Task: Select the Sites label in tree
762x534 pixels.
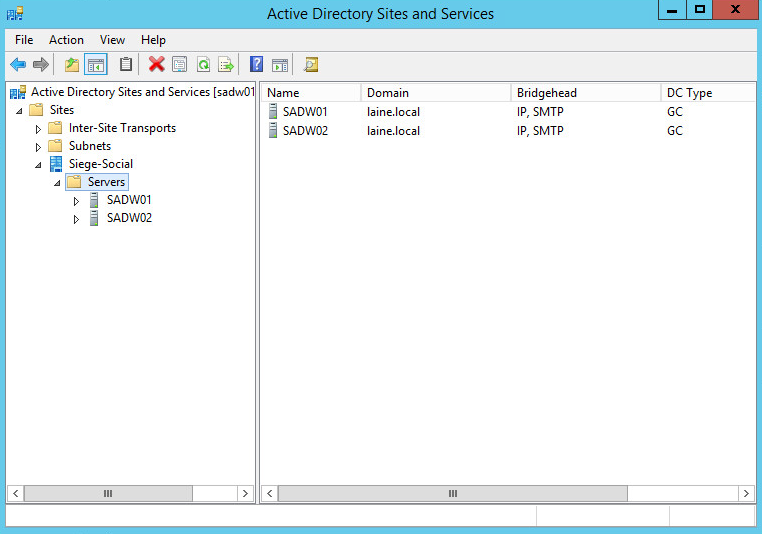Action: [x=62, y=110]
